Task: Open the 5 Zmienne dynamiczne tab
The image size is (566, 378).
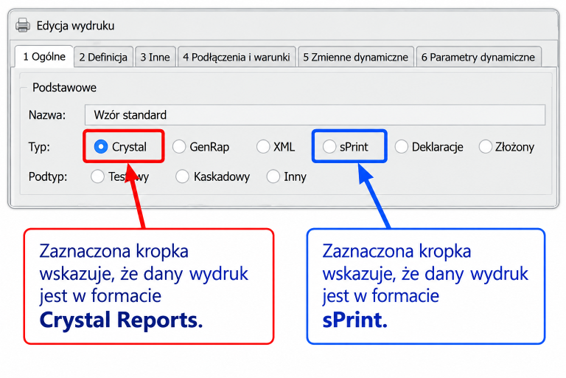Action: [356, 57]
